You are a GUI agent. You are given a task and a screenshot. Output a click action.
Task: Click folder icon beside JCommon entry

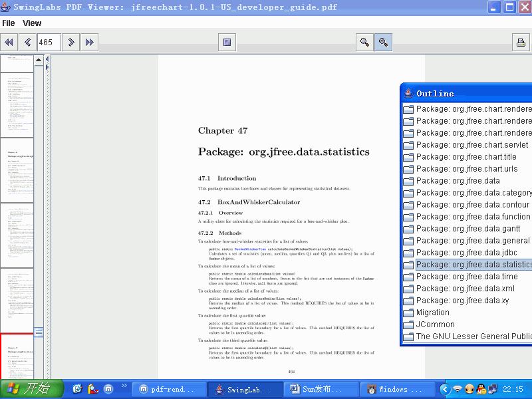pos(408,325)
